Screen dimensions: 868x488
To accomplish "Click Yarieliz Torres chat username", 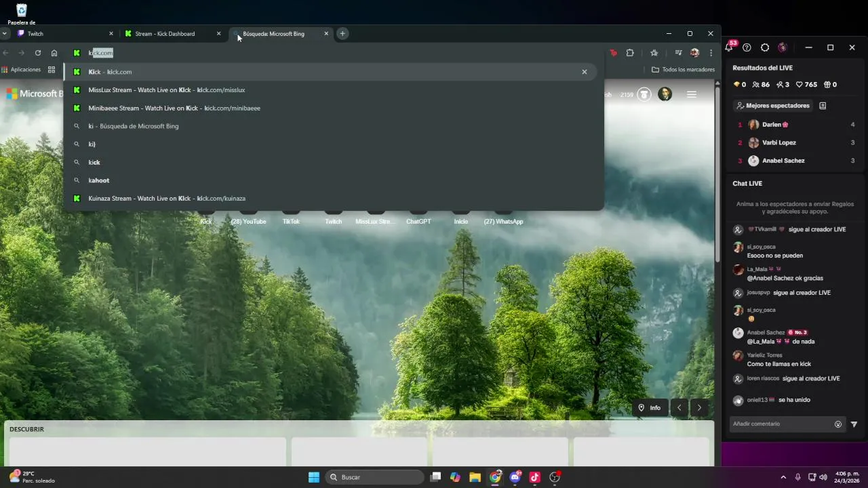I will pyautogui.click(x=764, y=355).
